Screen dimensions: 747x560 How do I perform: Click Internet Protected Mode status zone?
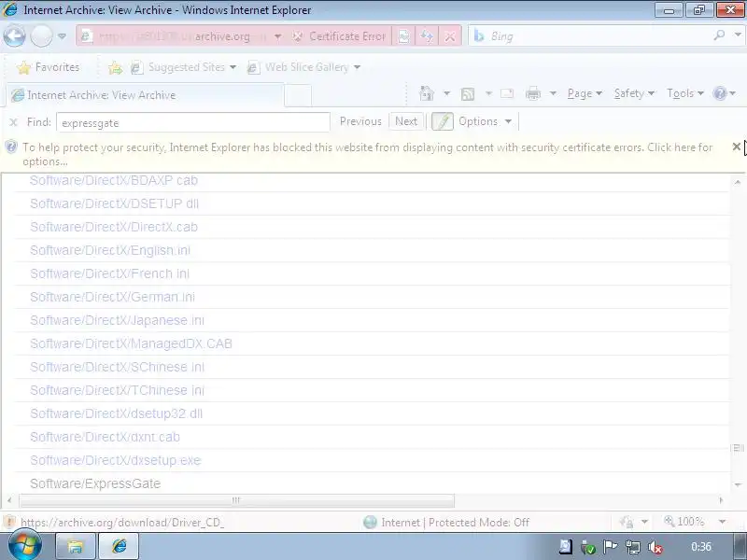click(446, 523)
